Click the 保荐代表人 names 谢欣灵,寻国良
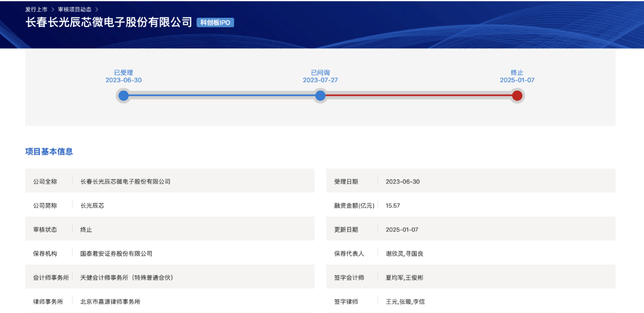 [x=404, y=254]
